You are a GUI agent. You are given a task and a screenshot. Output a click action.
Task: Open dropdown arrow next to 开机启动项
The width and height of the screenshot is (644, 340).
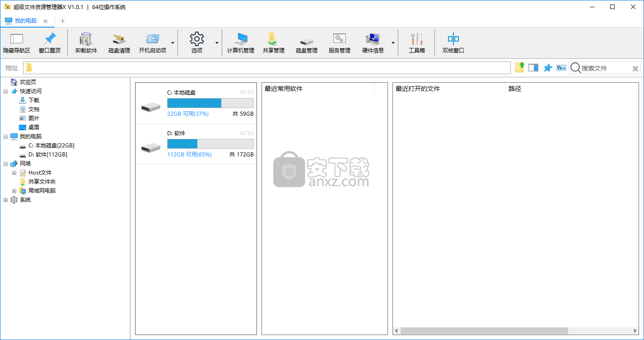pos(173,43)
